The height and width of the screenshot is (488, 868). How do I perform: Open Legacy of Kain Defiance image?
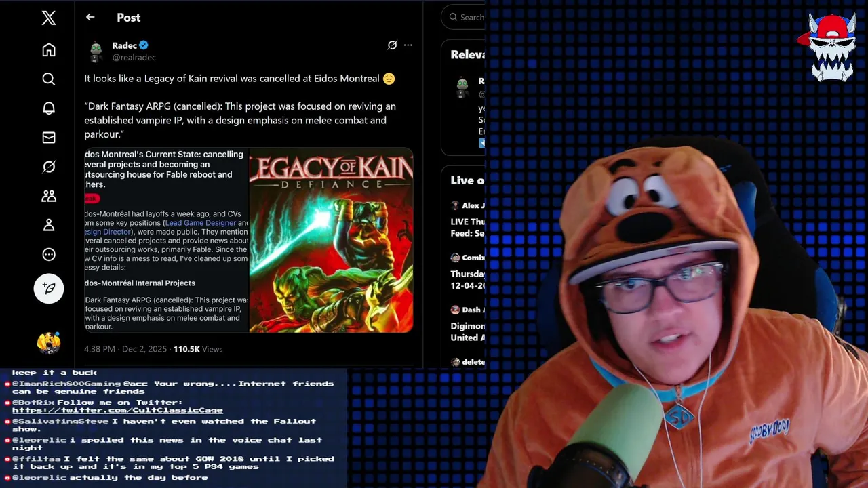point(331,241)
